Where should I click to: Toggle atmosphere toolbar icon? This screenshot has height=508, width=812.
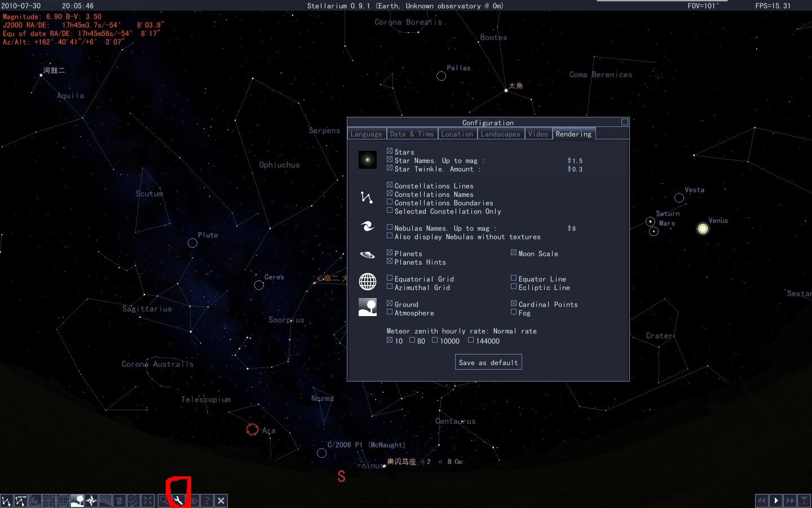[105, 501]
